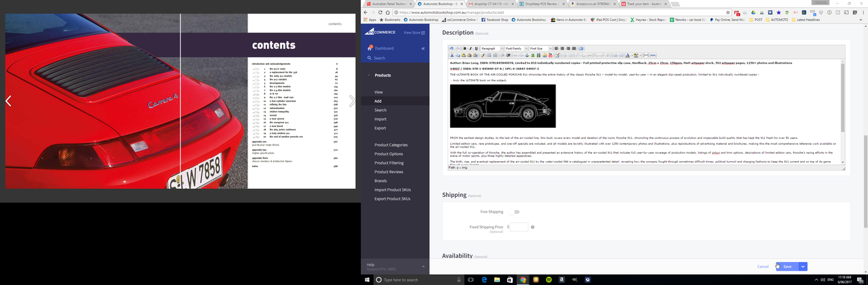The width and height of the screenshot is (868, 285).
Task: Open Product Categories in sidebar
Action: [x=391, y=145]
